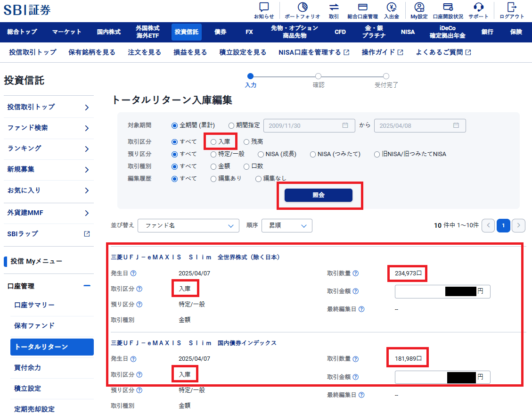The image size is (532, 414).
Task: Click help icon next to first 発生日
Action: tap(133, 273)
